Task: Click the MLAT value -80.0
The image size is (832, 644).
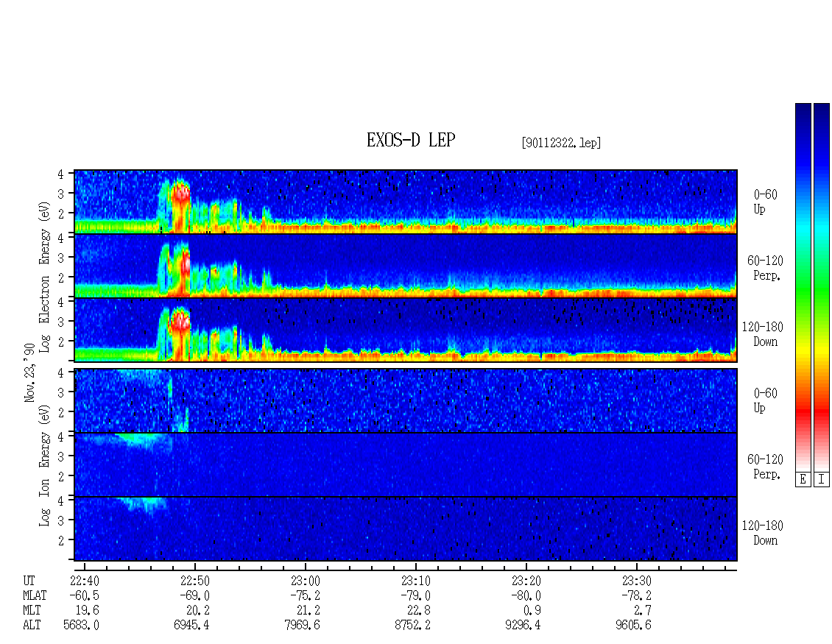Action: click(526, 595)
